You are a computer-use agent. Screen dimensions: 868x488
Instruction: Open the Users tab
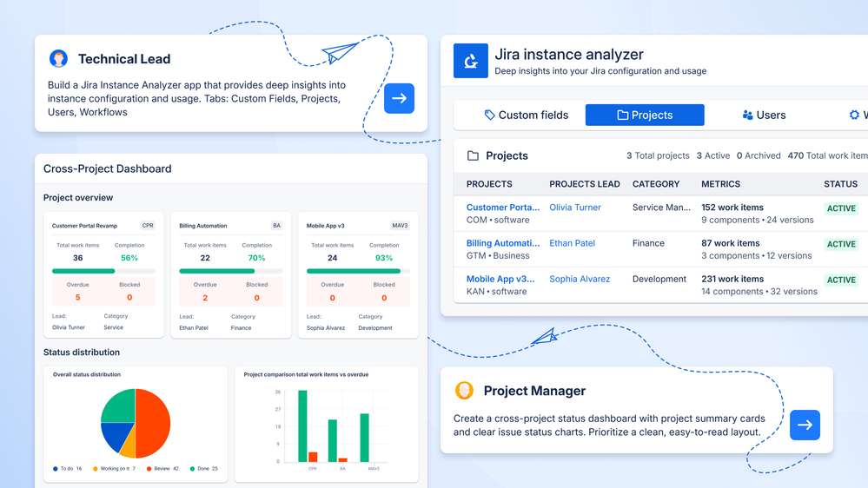tap(764, 115)
